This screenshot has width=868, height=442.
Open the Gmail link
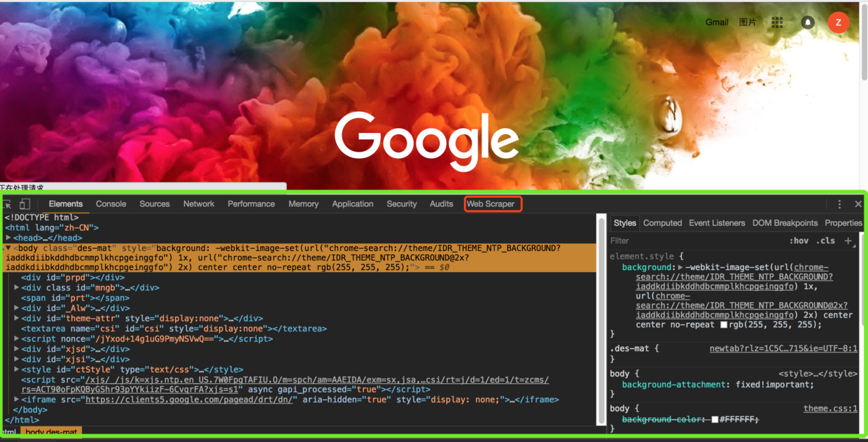[717, 22]
